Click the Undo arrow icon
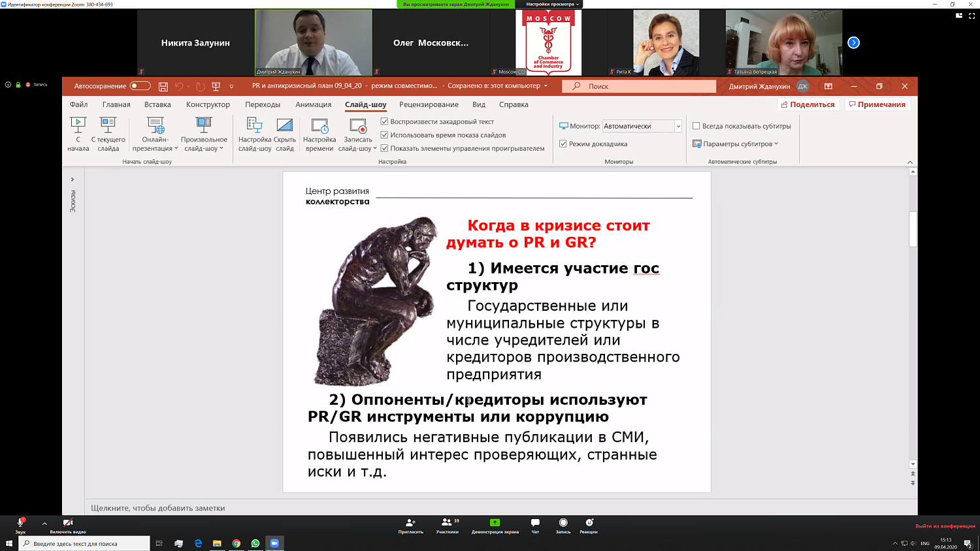980x551 pixels. pos(178,86)
